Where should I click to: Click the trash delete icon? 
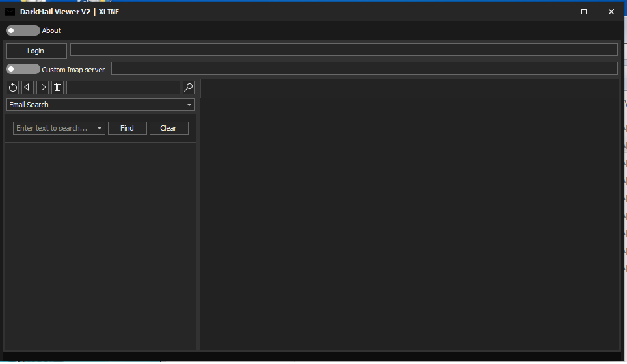[x=58, y=87]
